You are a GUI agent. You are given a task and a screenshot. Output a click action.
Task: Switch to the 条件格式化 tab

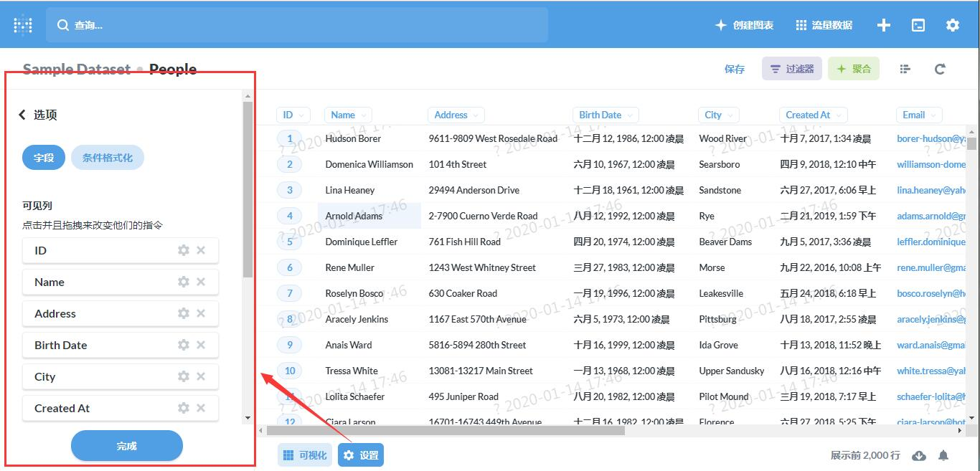[108, 158]
